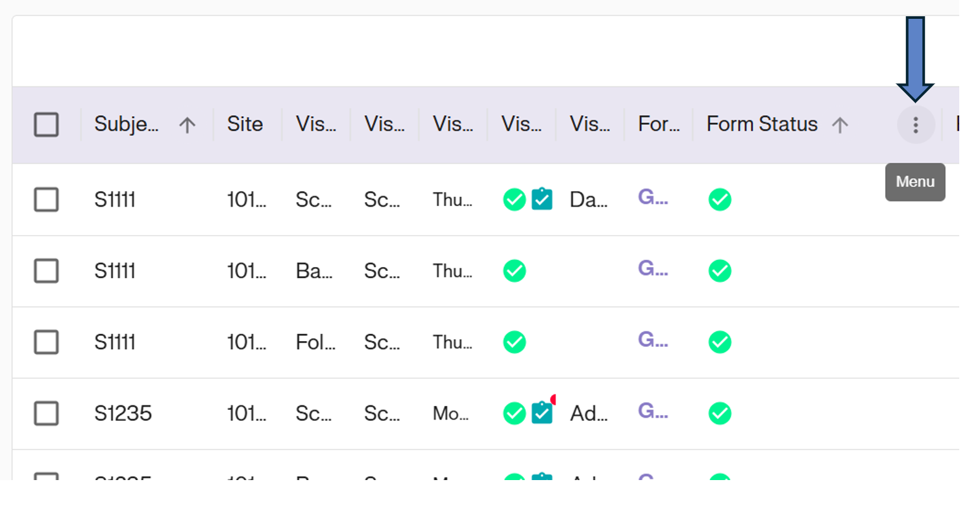The width and height of the screenshot is (980, 521).
Task: Toggle the sort arrow on Subject column
Action: coord(187,124)
